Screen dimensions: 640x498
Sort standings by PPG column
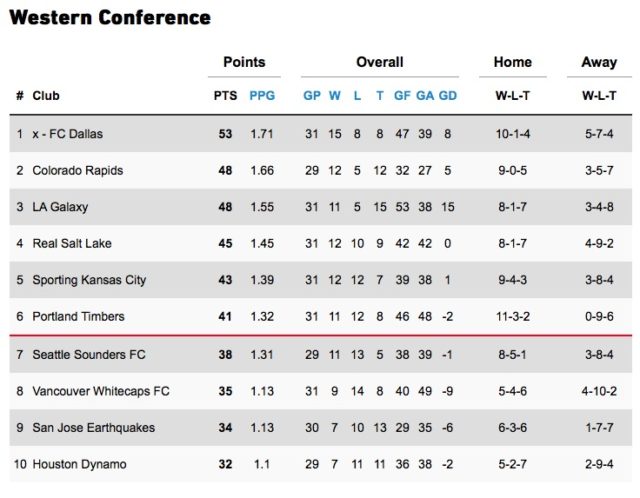click(x=262, y=96)
